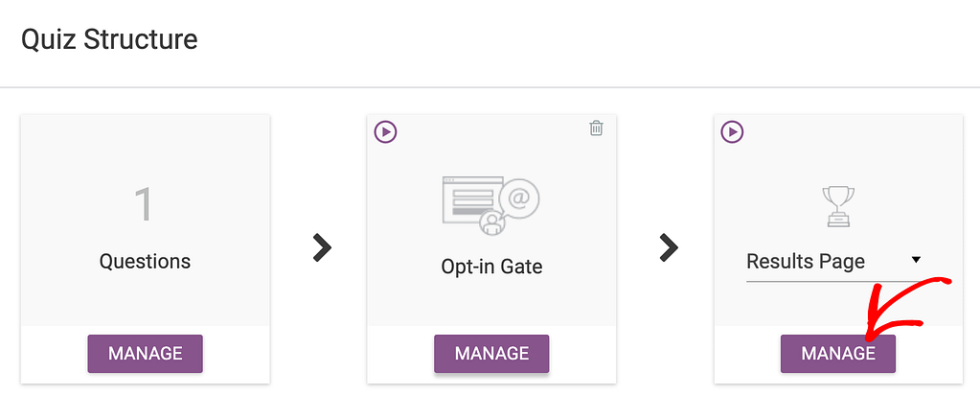This screenshot has width=980, height=419.
Task: Click the preview play icon on Opt-in Gate card
Action: coord(386,132)
